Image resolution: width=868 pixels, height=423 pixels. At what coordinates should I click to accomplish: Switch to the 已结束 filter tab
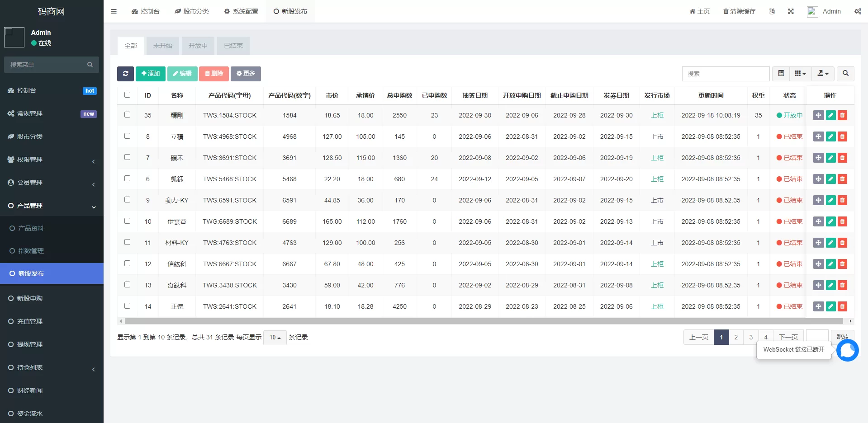(233, 46)
